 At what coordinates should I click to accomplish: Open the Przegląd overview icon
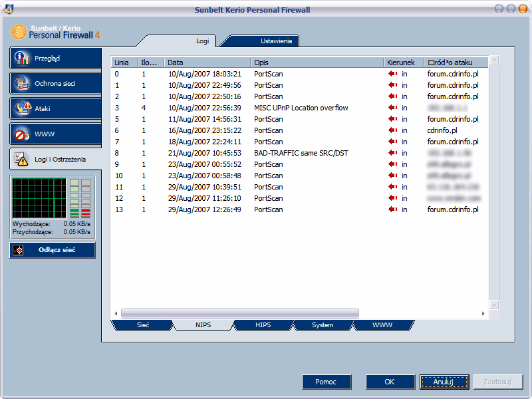pyautogui.click(x=22, y=58)
